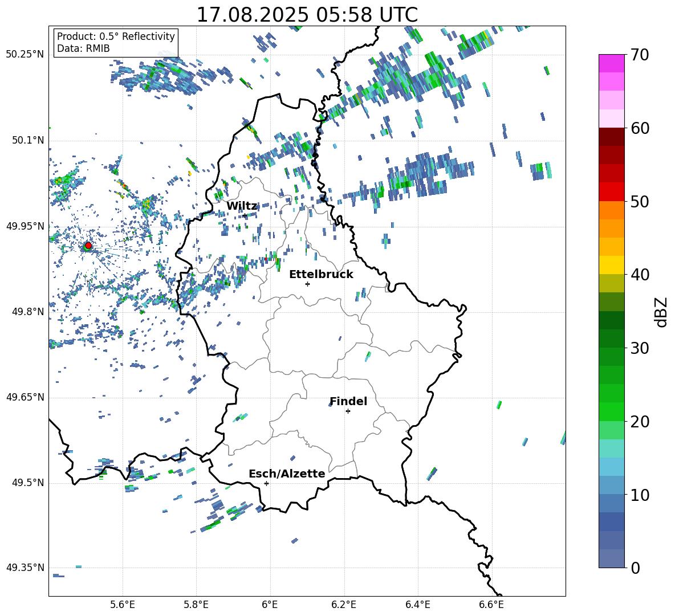Click the 5.6°E longitude label
Screen dimensions: 675x616
point(122,605)
